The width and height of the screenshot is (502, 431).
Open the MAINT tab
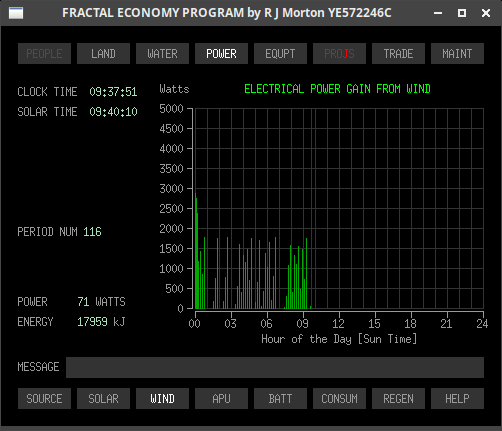pyautogui.click(x=457, y=53)
